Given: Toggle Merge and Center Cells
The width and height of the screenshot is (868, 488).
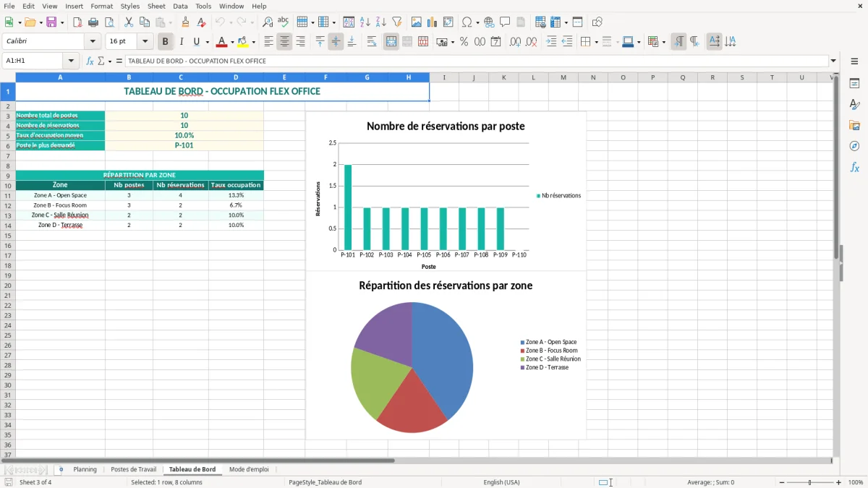Looking at the screenshot, I should 391,42.
